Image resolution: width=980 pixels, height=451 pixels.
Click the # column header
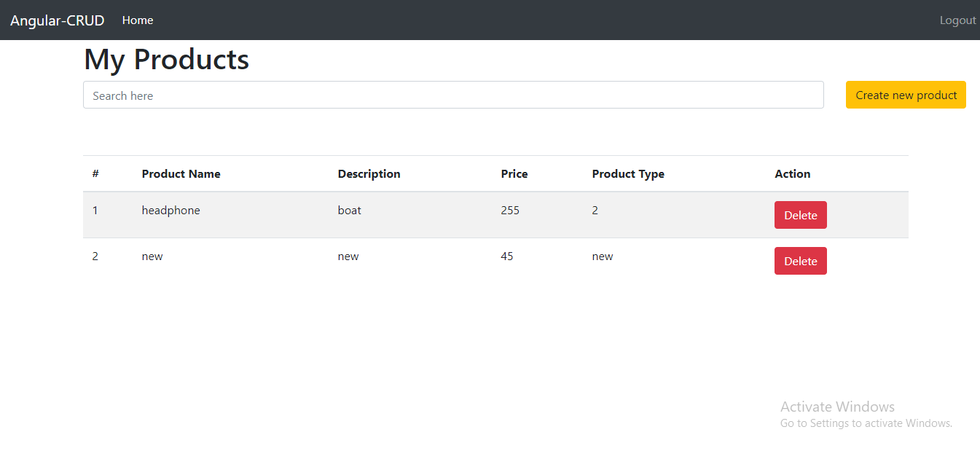point(95,173)
